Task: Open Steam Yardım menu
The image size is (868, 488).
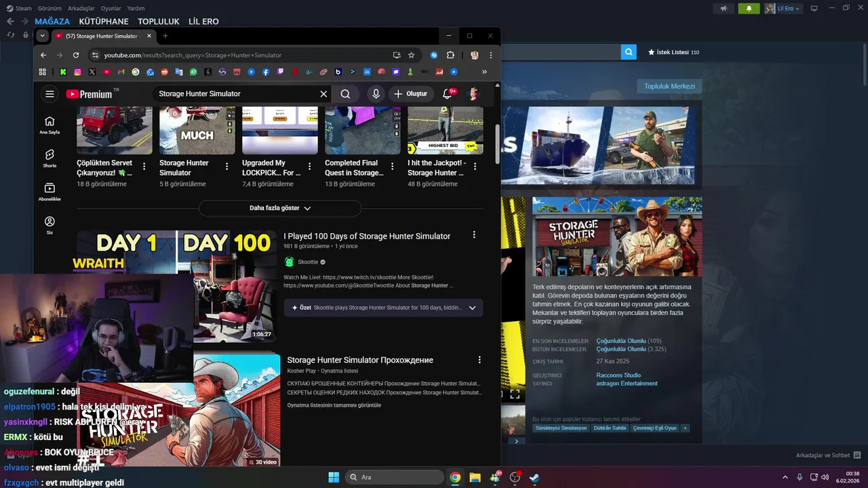Action: click(x=136, y=9)
